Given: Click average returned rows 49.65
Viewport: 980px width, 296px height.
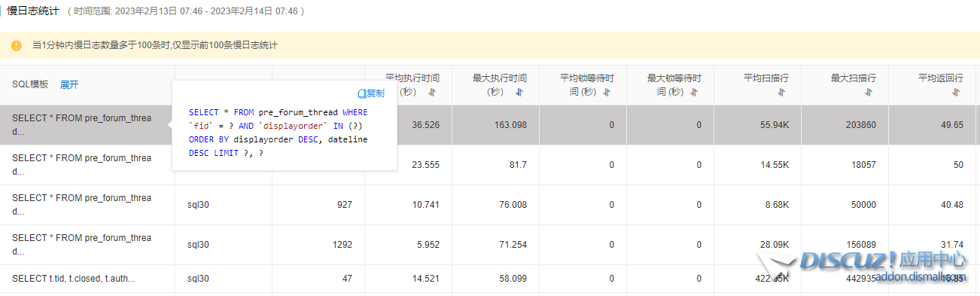Looking at the screenshot, I should (952, 125).
